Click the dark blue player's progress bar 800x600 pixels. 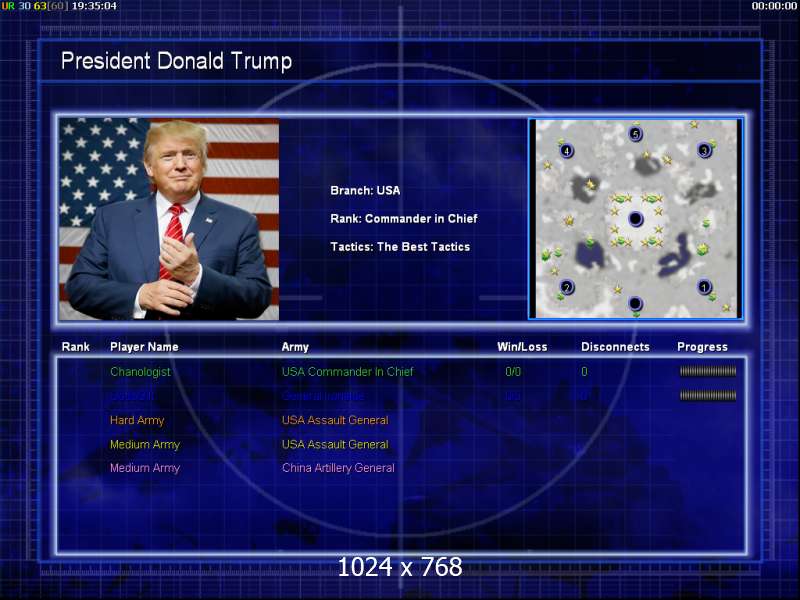708,395
